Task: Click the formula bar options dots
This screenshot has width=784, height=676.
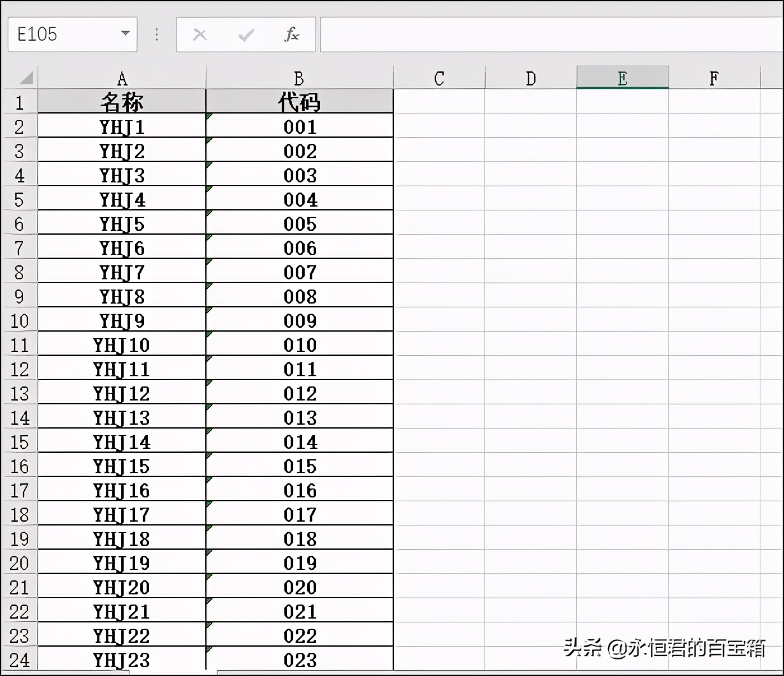Action: [157, 34]
